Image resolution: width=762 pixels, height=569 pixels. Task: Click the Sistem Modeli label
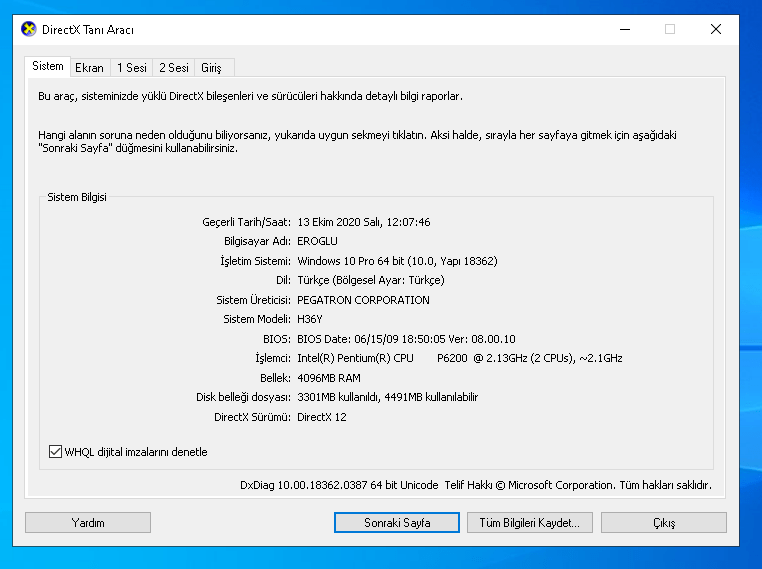pyautogui.click(x=257, y=319)
